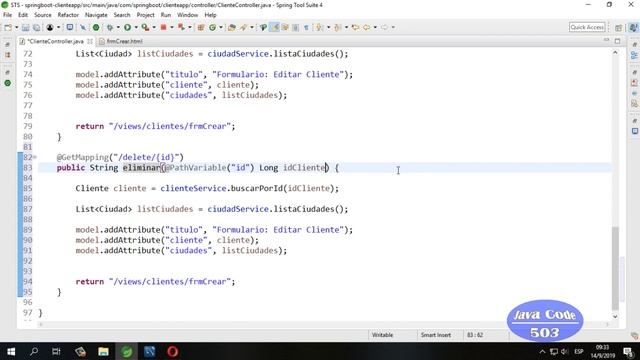Viewport: 640px width, 360px height.
Task: Click the New Java Package icon
Action: tap(201, 27)
